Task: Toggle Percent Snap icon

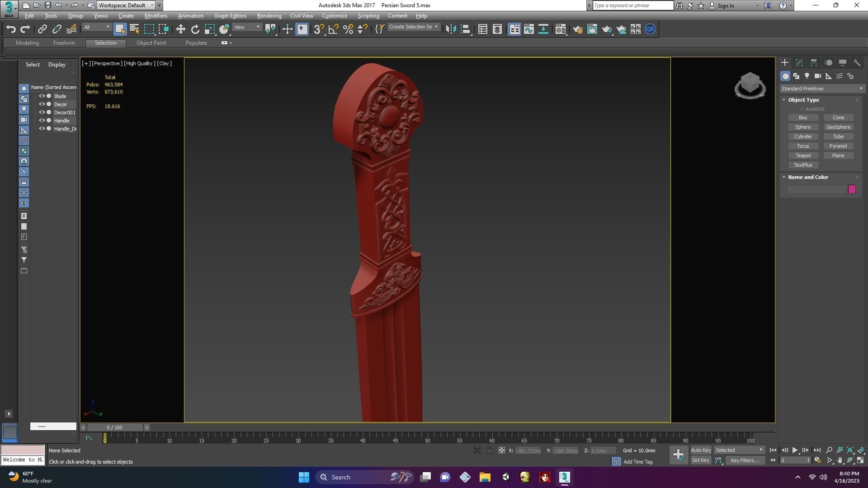Action: click(348, 29)
